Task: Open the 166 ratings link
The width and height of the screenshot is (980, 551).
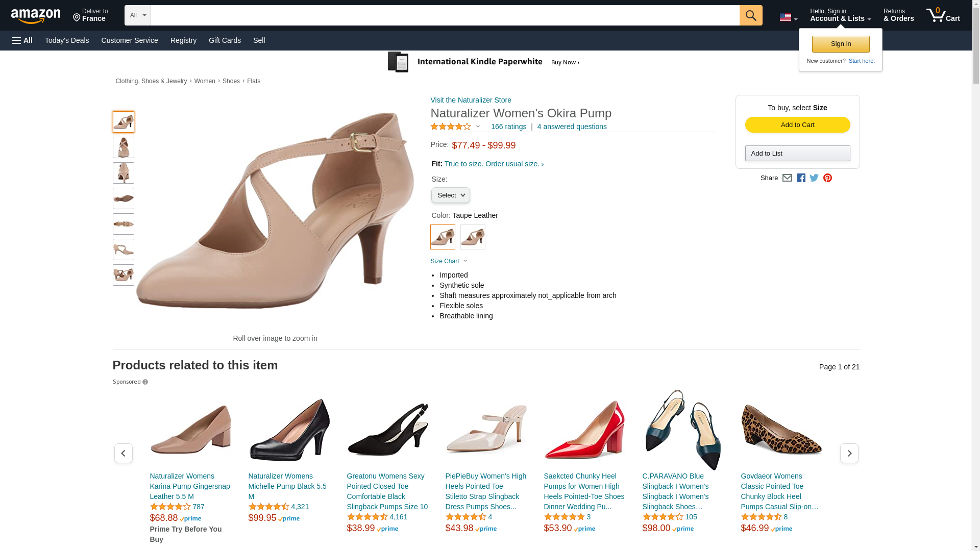Action: (508, 127)
